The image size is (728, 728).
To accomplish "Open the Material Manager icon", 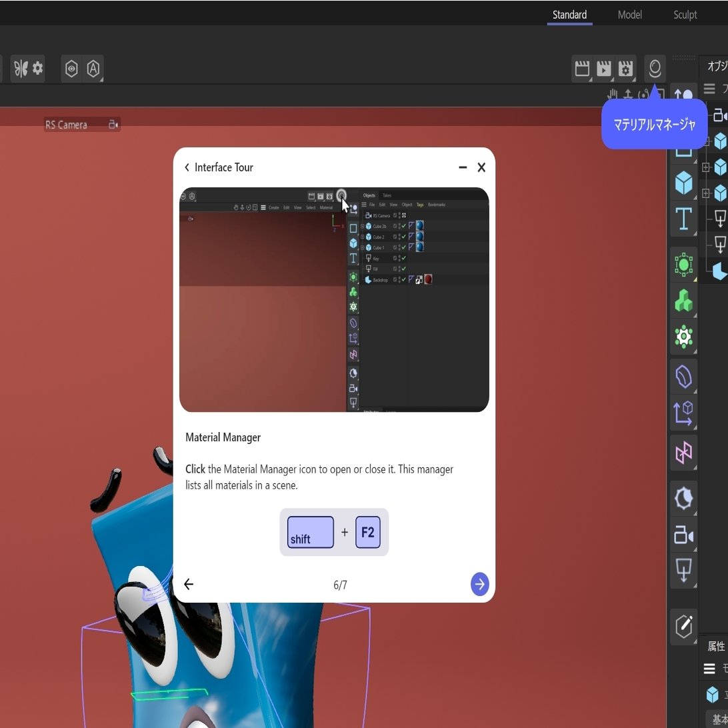I will [655, 69].
